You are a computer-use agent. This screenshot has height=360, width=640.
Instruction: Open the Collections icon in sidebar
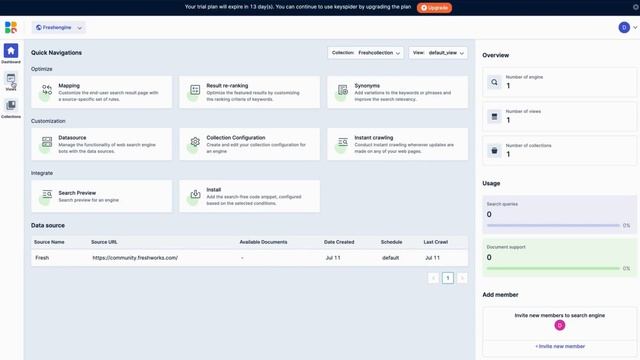pos(11,105)
